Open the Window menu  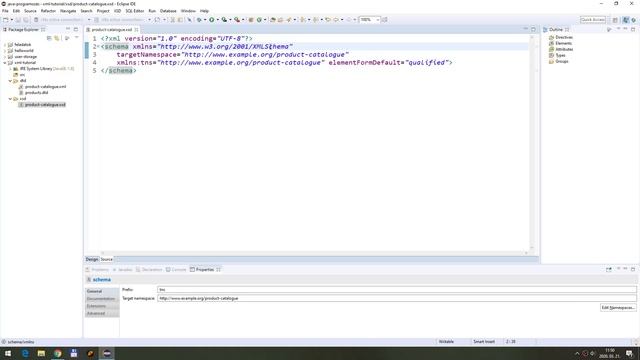coord(188,11)
